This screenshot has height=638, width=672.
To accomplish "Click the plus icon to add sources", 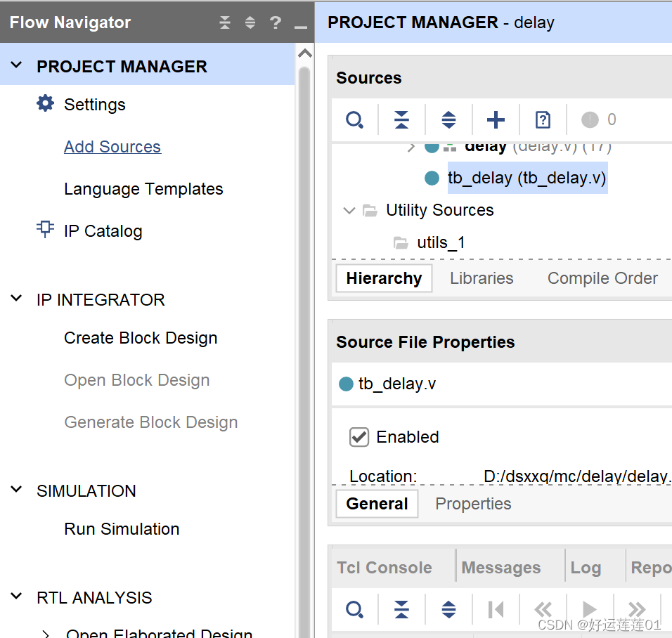I will coord(496,120).
